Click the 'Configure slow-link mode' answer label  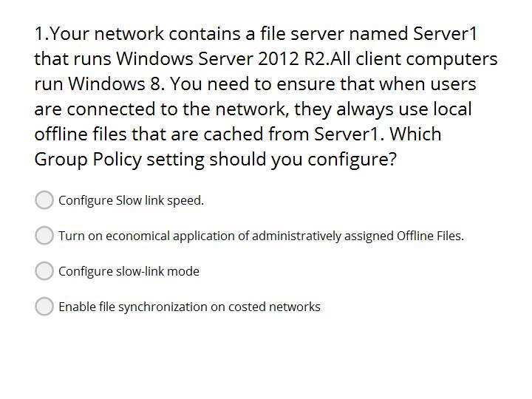tap(129, 272)
